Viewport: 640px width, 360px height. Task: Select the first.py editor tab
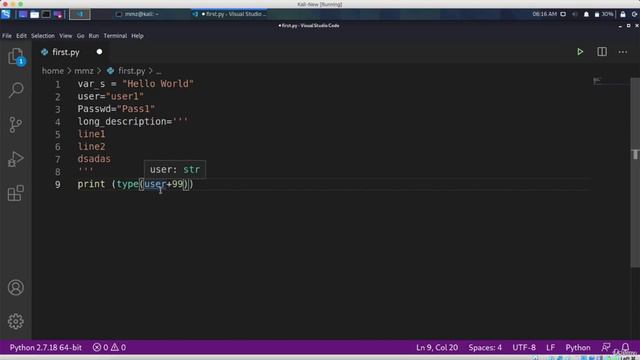pos(70,52)
